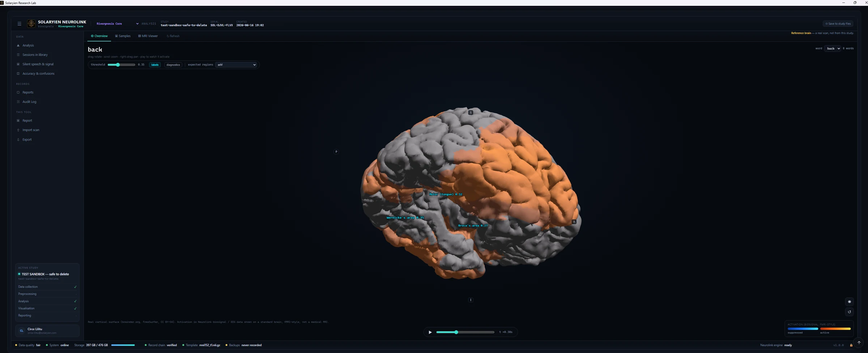
Task: Click the A anterior orientation marker
Action: coord(574,222)
